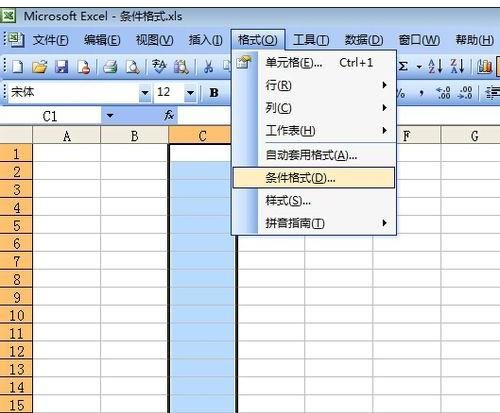The image size is (500, 413).
Task: Select column C header
Action: (x=200, y=136)
